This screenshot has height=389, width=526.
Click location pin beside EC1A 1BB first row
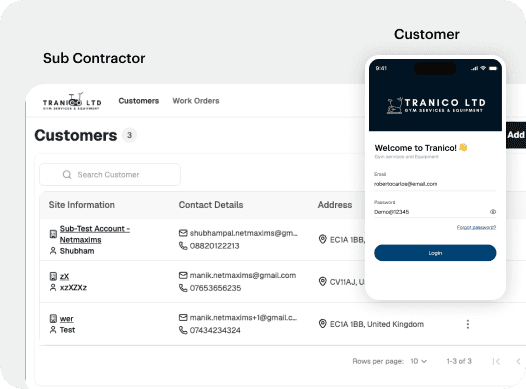tap(322, 239)
